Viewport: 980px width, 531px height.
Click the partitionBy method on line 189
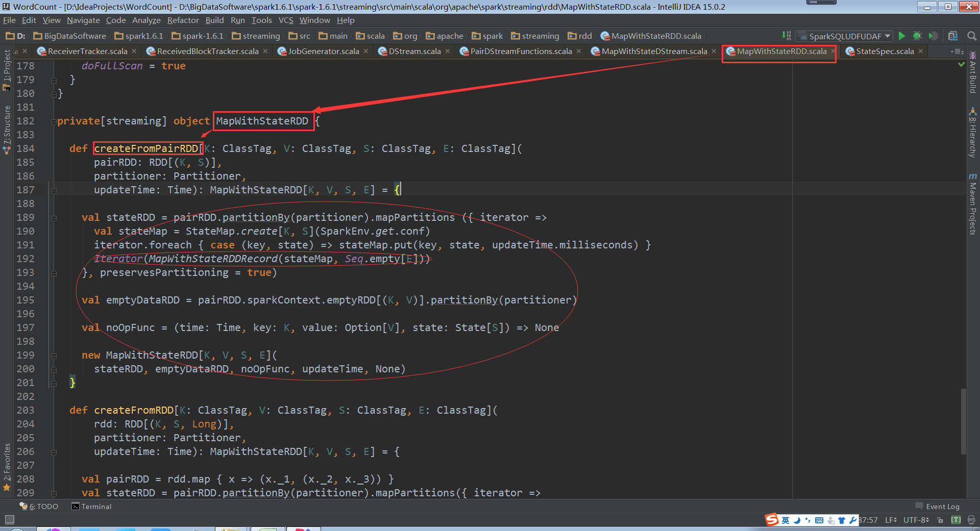256,218
